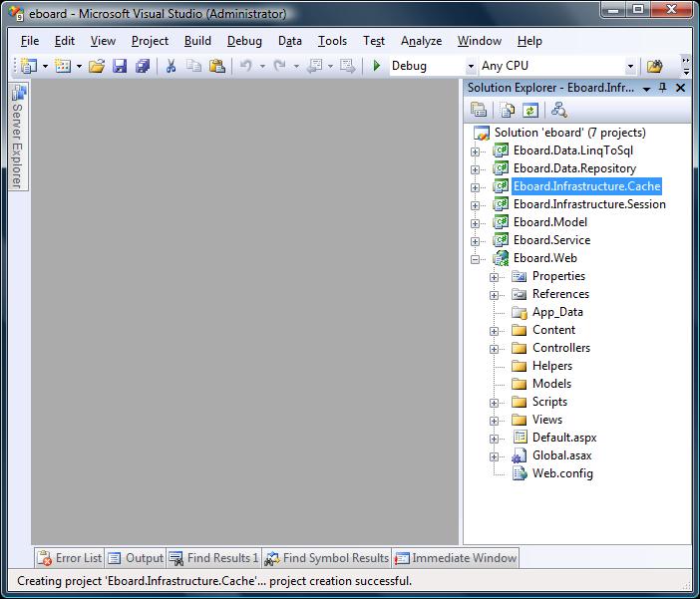Image resolution: width=700 pixels, height=599 pixels.
Task: Open the toolbar options overflow arrow
Action: 686,67
